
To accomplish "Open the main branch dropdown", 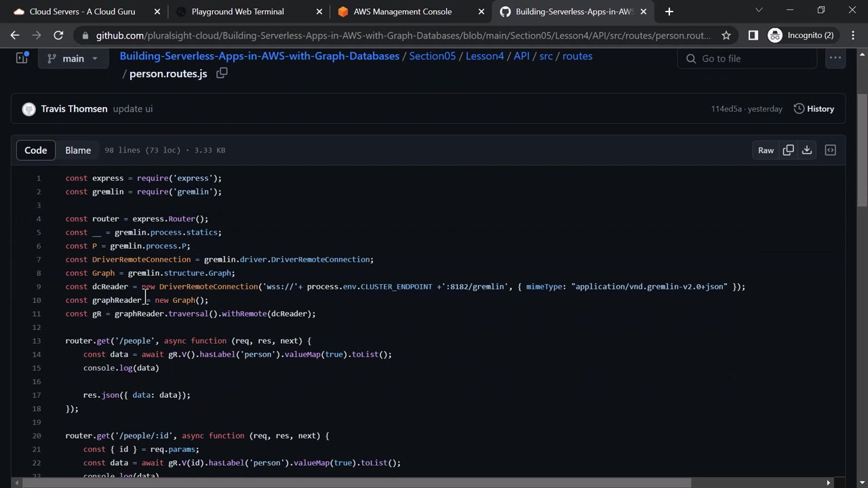I will (x=73, y=58).
